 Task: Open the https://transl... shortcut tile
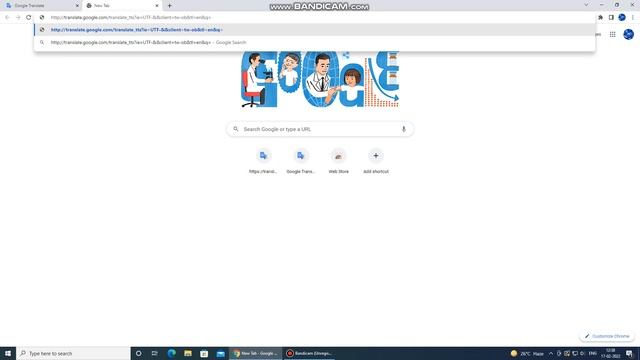(263, 162)
